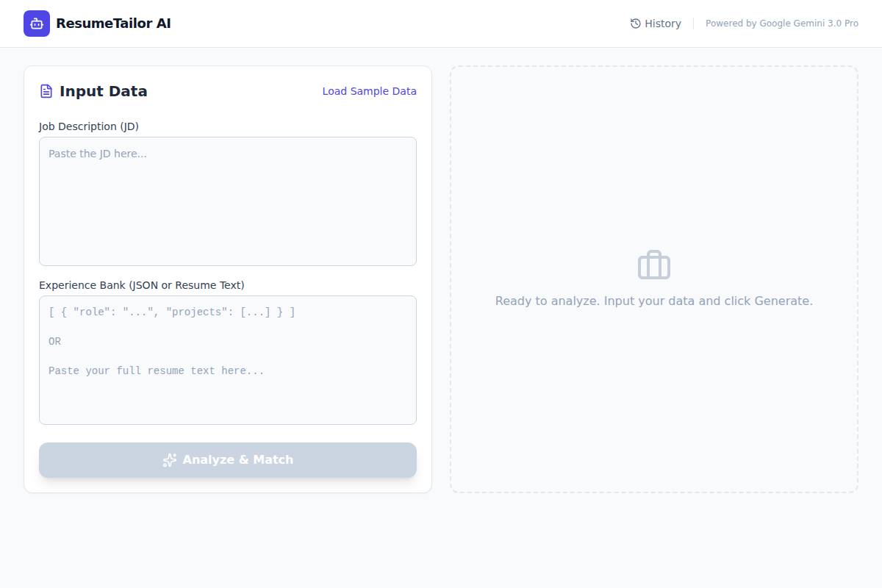Click the Job Description (JD) label
This screenshot has height=588, width=882.
click(x=88, y=126)
